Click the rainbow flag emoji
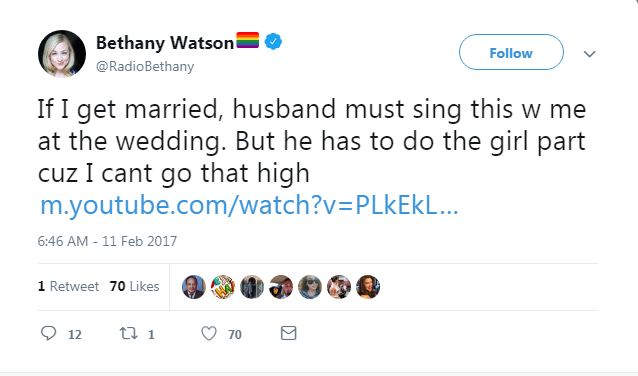 [x=247, y=40]
